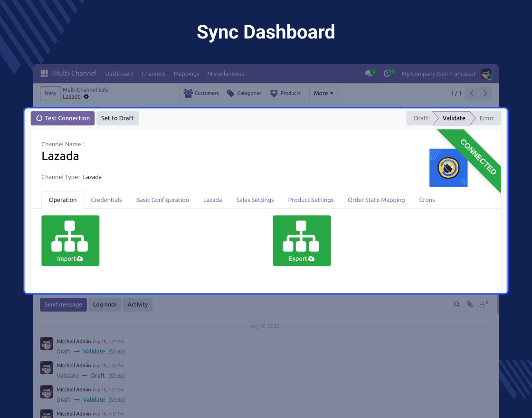This screenshot has width=532, height=418.
Task: Go to the previous record arrow
Action: [472, 93]
